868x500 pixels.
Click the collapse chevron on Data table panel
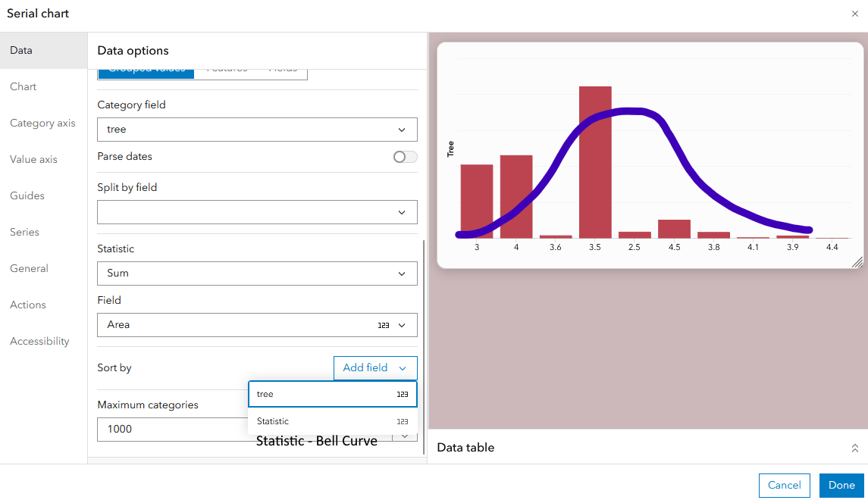click(x=855, y=448)
